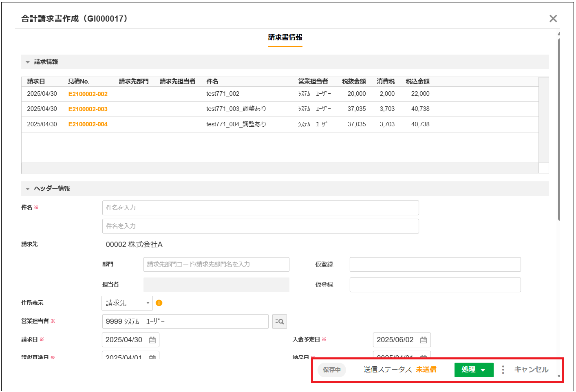
Task: Select the 請求書情報 tab
Action: (x=285, y=37)
